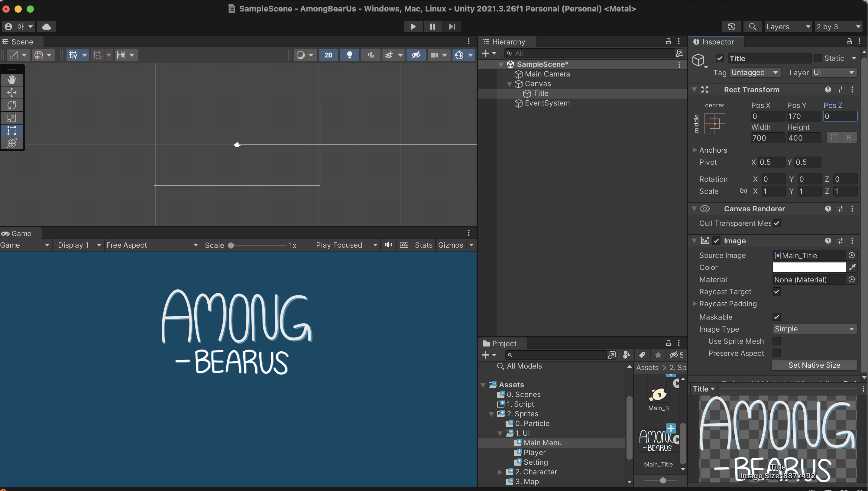Click the Color swatch in Image component
The height and width of the screenshot is (491, 868).
tap(810, 267)
